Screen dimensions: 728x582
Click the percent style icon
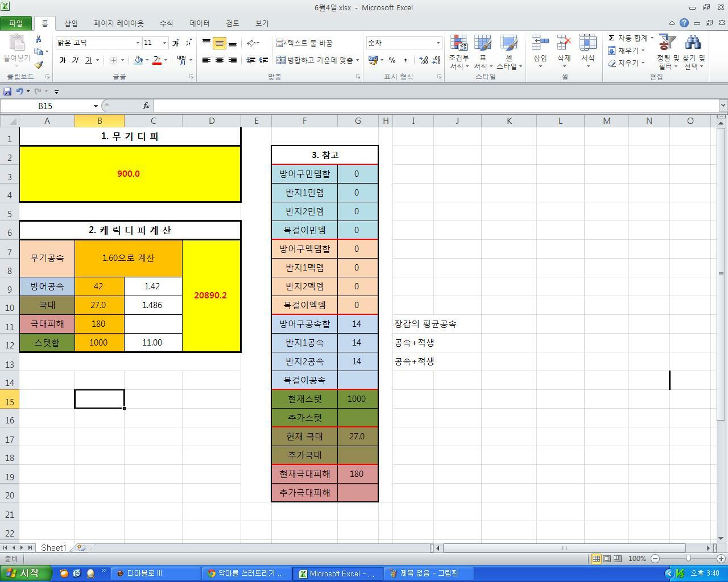(392, 60)
